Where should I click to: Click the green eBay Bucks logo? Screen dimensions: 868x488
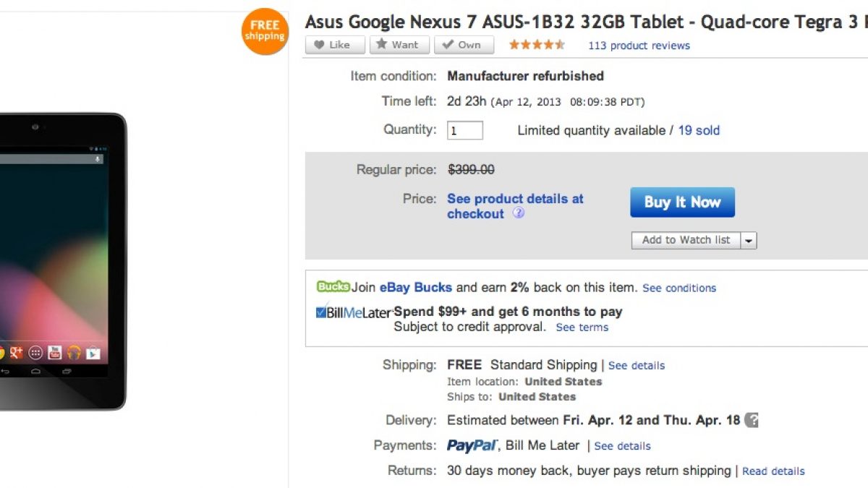tap(333, 287)
